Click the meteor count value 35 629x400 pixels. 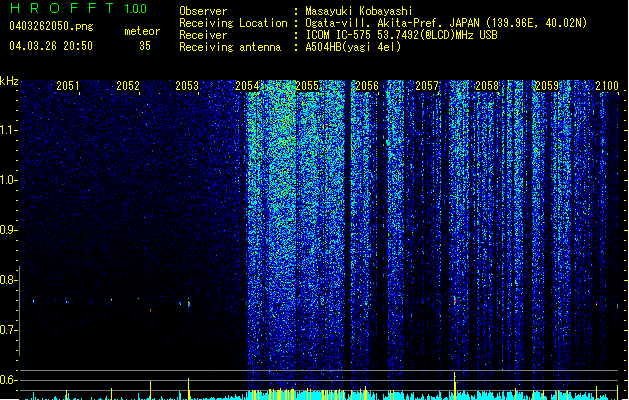point(145,46)
